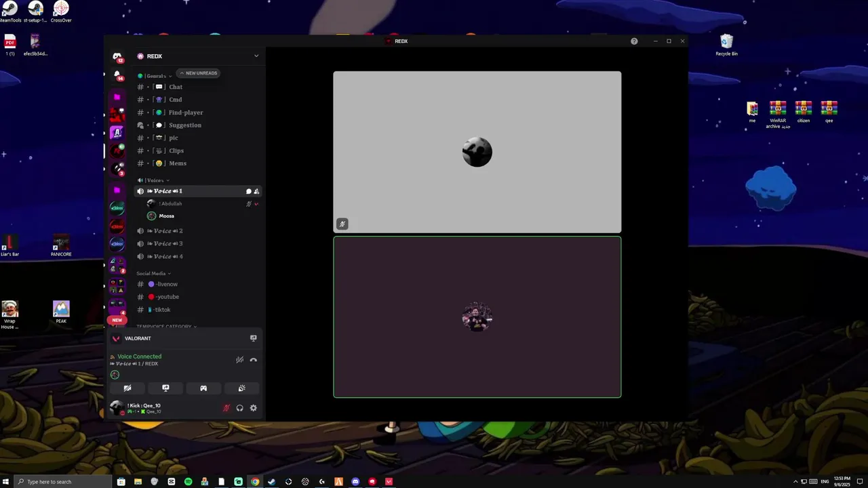Click the red NEW servers indicator
Screen dimensions: 868x488
pyautogui.click(x=117, y=320)
